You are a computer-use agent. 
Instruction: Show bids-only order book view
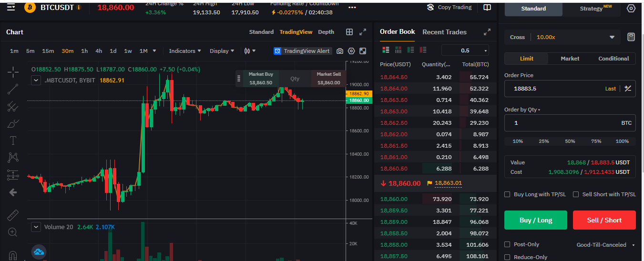410,50
